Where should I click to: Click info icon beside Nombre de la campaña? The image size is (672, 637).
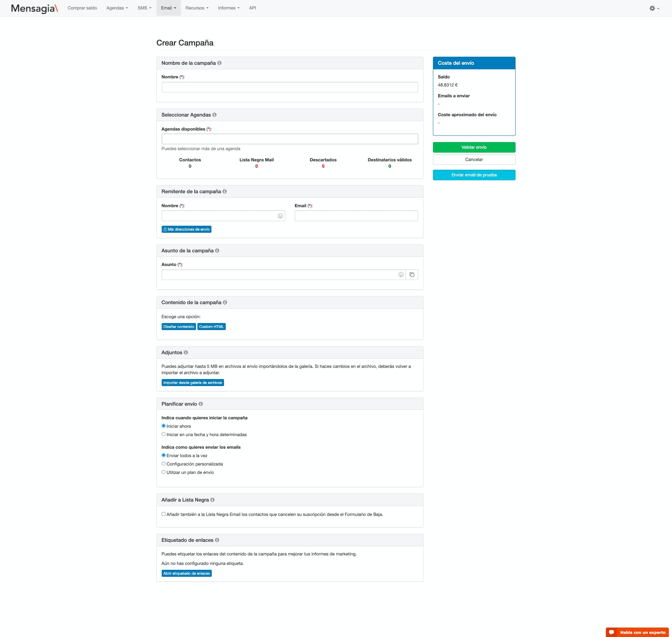tap(219, 63)
